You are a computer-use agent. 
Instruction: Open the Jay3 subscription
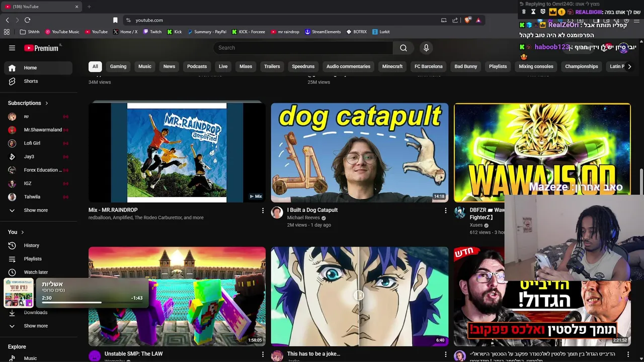(38, 156)
